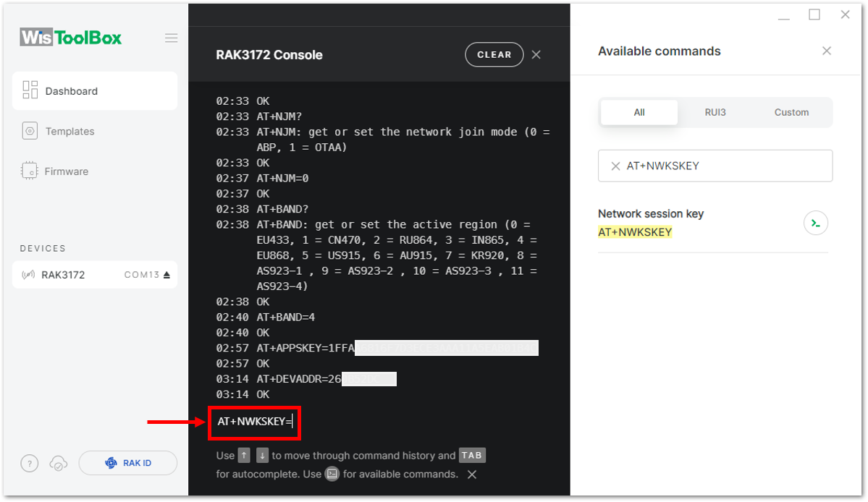Viewport: 868px width, 502px height.
Task: Open the help question mark icon
Action: (x=30, y=463)
